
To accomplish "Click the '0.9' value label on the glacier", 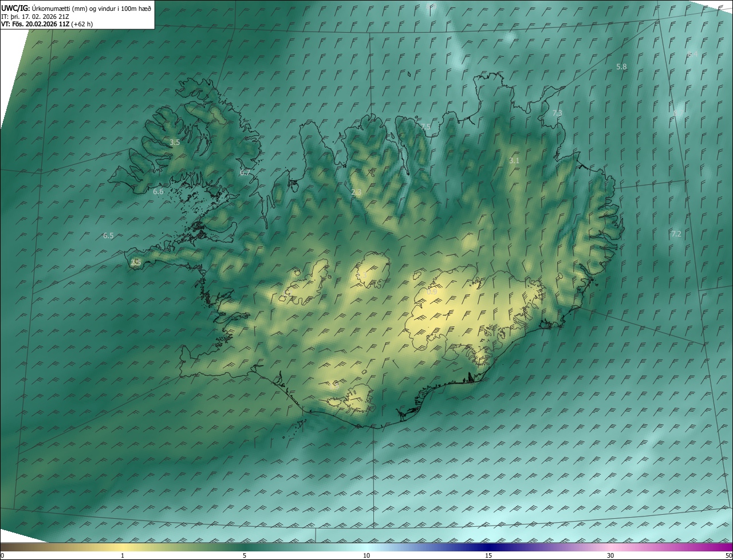I will point(432,291).
